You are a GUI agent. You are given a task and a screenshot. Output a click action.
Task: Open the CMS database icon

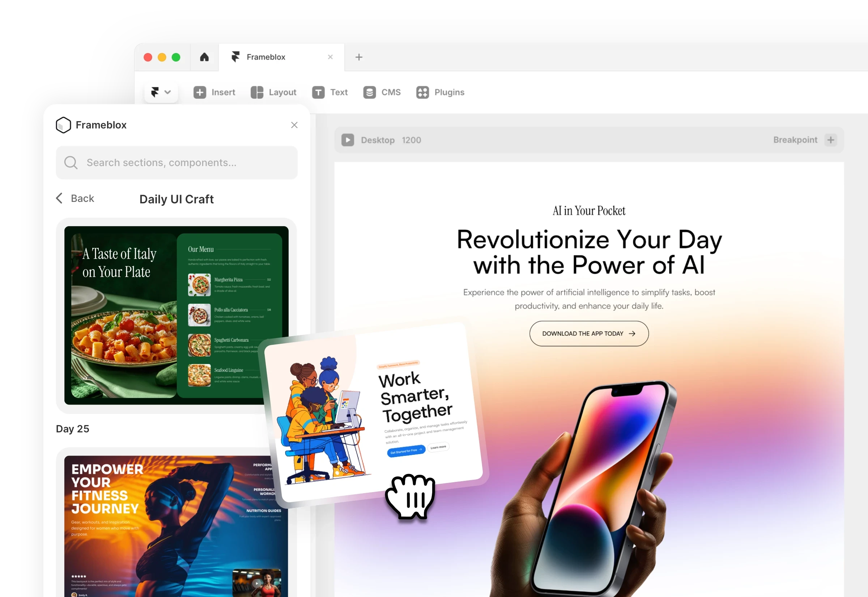point(369,92)
